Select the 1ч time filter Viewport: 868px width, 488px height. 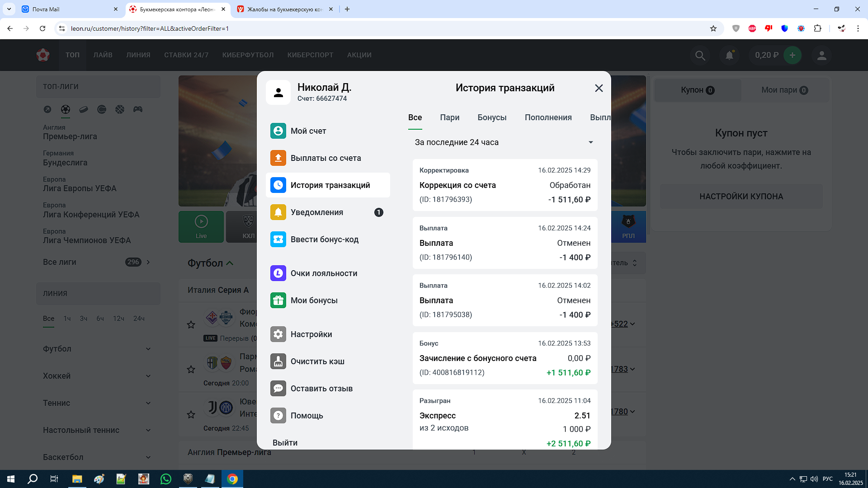pyautogui.click(x=67, y=319)
